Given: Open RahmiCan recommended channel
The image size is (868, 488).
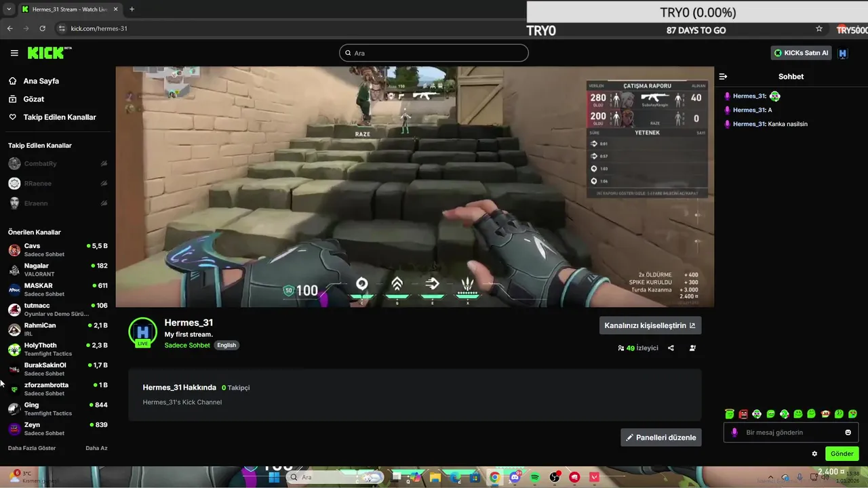Looking at the screenshot, I should (x=58, y=329).
